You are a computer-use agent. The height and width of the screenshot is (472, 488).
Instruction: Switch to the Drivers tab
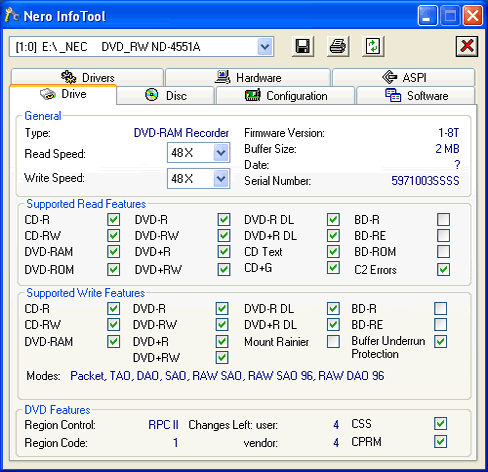tap(87, 77)
